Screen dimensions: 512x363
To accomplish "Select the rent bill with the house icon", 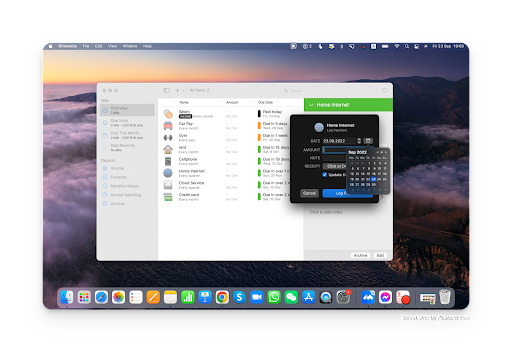I will 231,149.
